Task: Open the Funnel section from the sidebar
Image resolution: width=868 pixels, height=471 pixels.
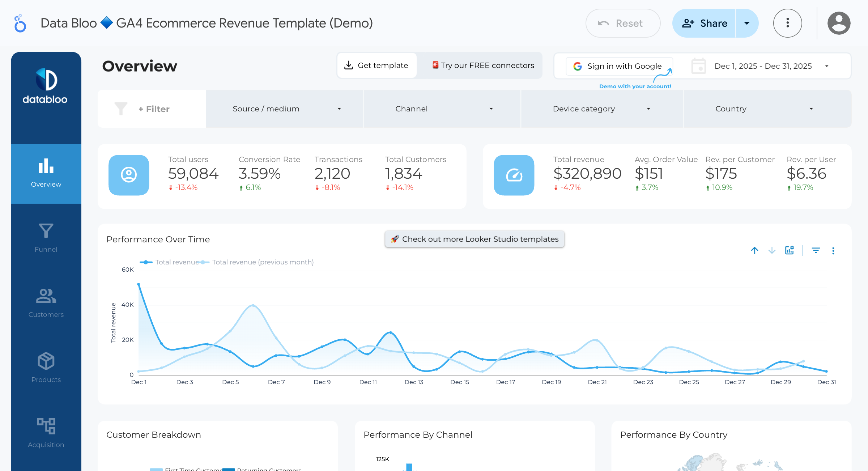Action: pos(46,237)
